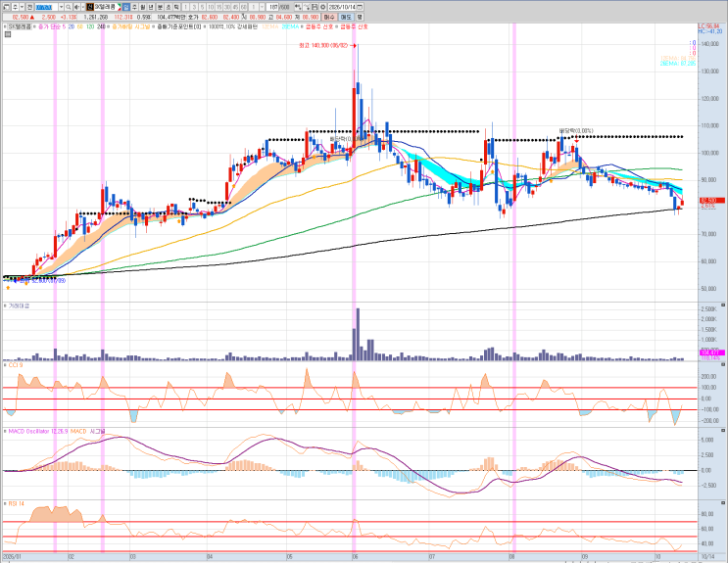Toggle the CCI 9 pane marker
728x563 pixels.
(x=5, y=365)
